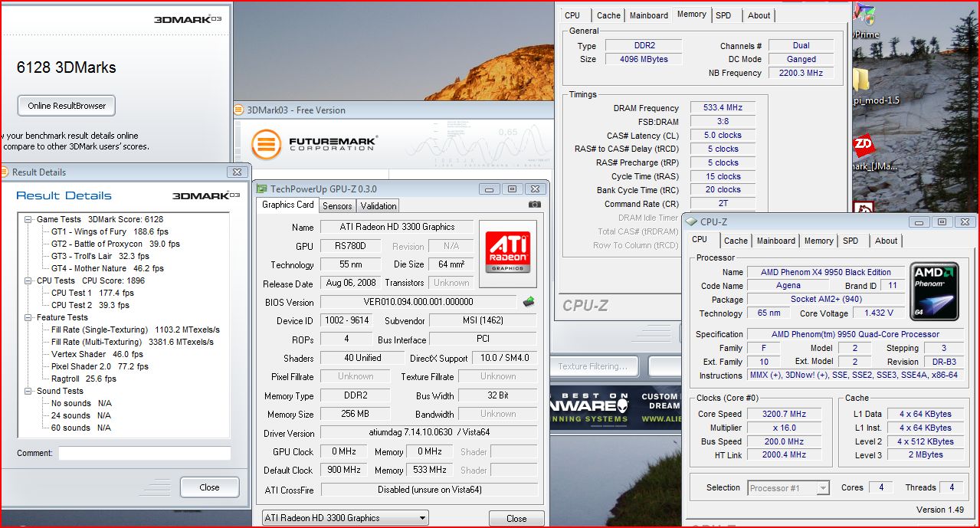This screenshot has width=980, height=528.
Task: Select Fill Rate (Single-Texturing) row
Action: 135,330
